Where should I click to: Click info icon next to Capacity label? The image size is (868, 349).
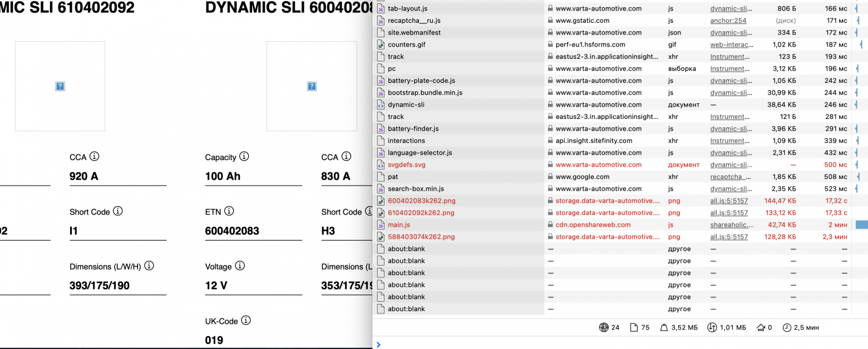point(244,157)
